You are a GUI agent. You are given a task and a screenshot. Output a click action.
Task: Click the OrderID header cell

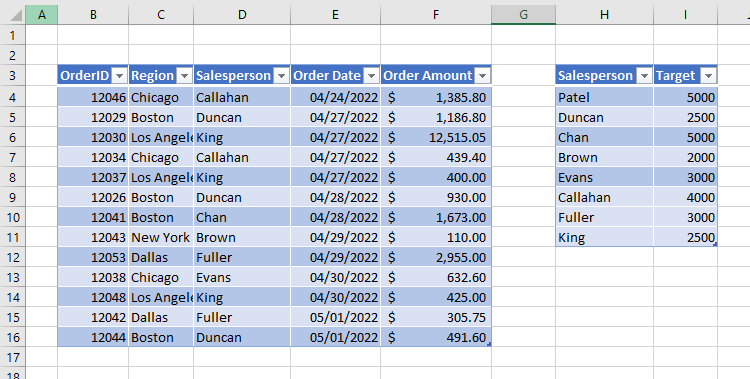pos(93,76)
